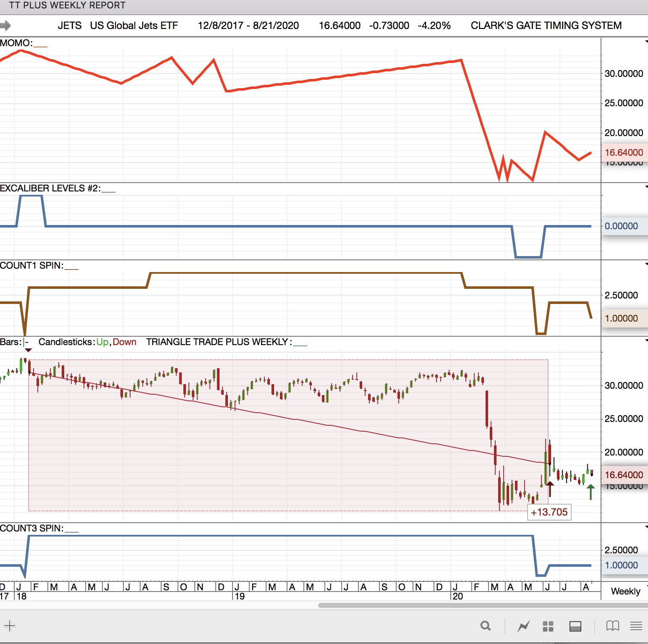The height and width of the screenshot is (644, 648).
Task: Click the red Down candlestick color label
Action: pos(125,342)
